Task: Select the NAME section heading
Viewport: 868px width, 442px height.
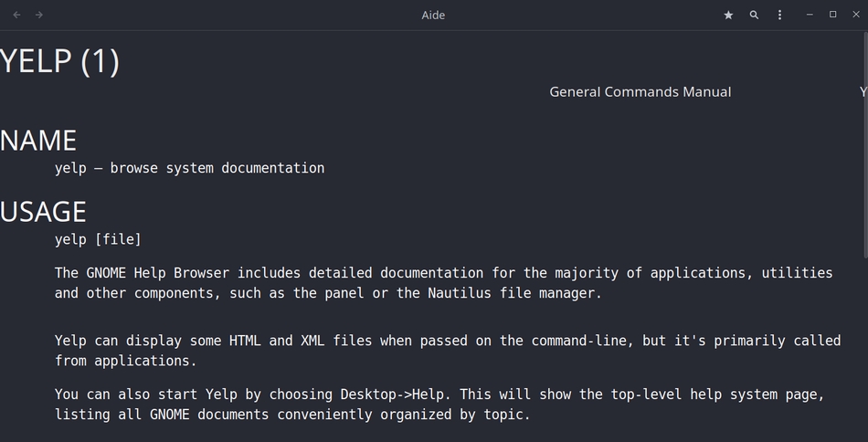Action: point(38,140)
